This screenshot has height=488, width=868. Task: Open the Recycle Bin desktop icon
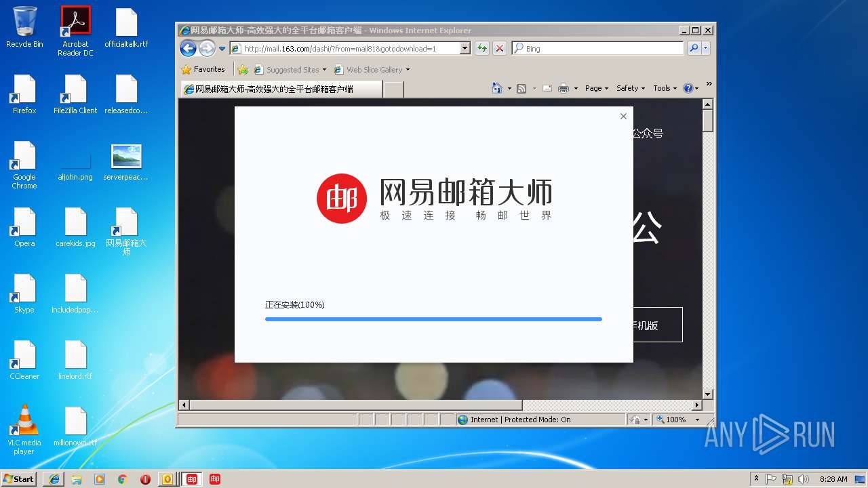[24, 27]
